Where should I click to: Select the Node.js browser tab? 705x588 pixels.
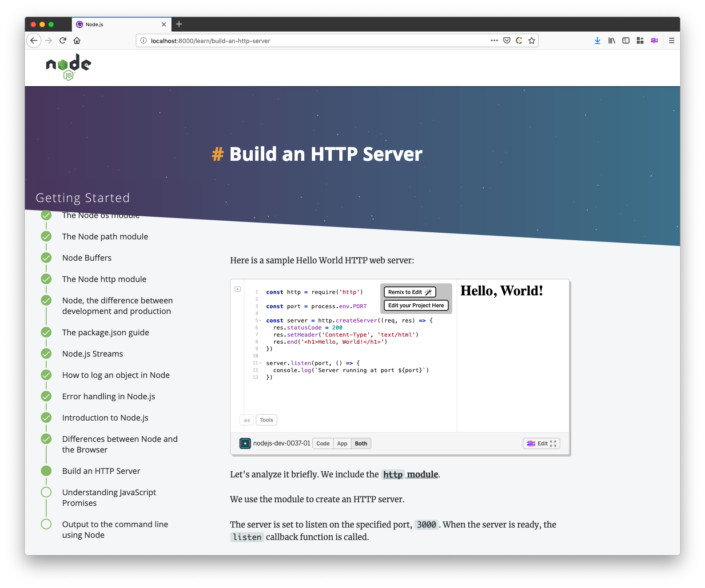pos(121,24)
